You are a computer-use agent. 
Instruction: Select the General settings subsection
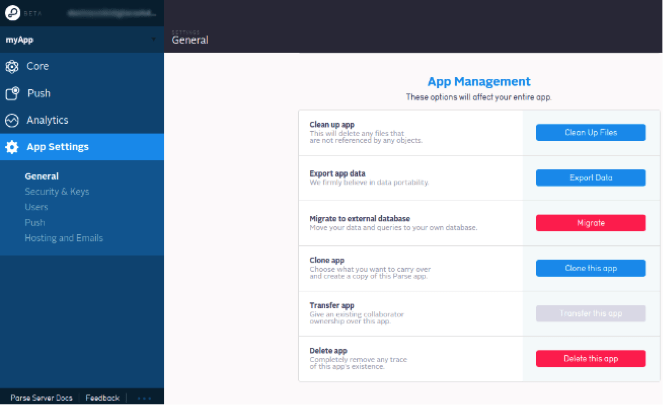(x=41, y=176)
